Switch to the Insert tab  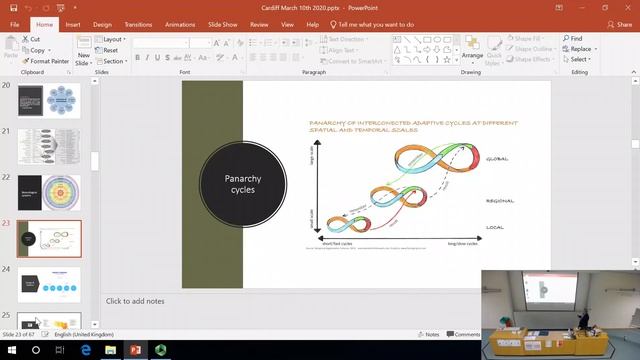[73, 24]
